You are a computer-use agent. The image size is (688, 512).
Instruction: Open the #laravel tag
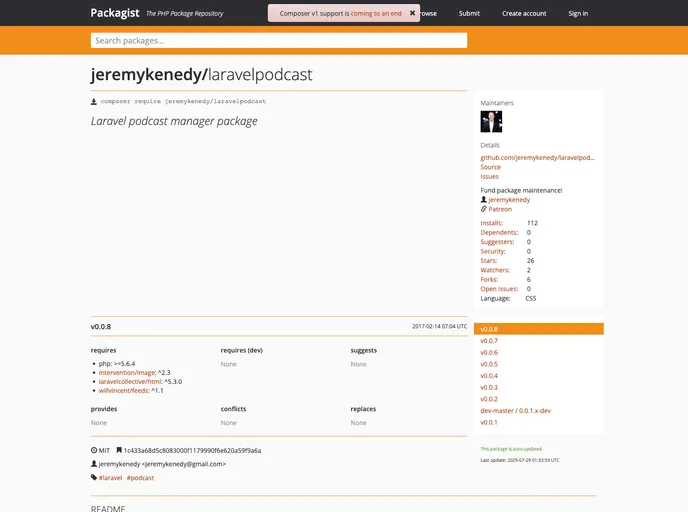tap(110, 478)
